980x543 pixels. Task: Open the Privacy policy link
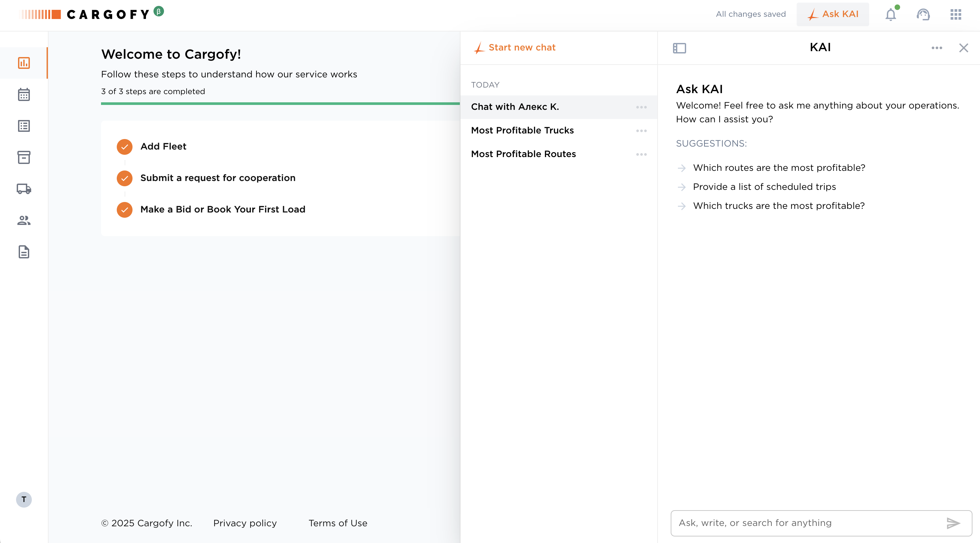point(245,523)
